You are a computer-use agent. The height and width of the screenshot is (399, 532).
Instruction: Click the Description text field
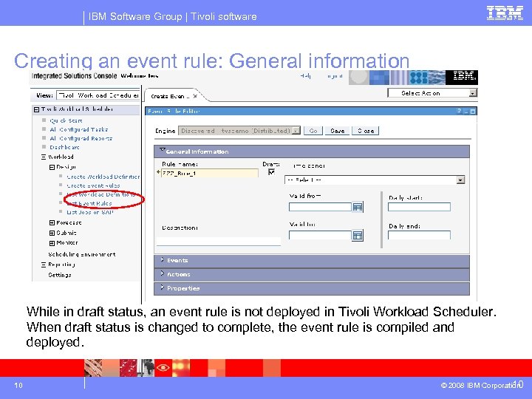pos(219,241)
